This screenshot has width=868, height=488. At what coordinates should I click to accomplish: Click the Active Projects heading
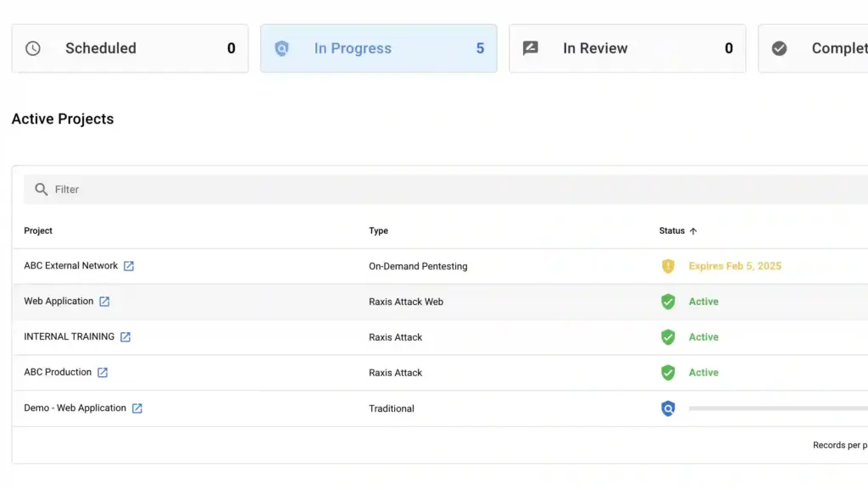click(63, 119)
